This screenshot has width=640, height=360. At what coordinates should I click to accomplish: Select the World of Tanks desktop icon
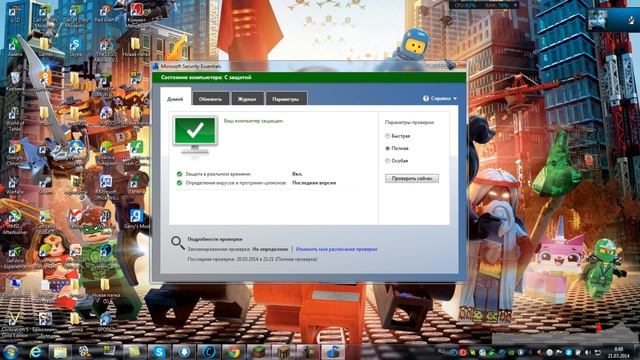(x=15, y=119)
